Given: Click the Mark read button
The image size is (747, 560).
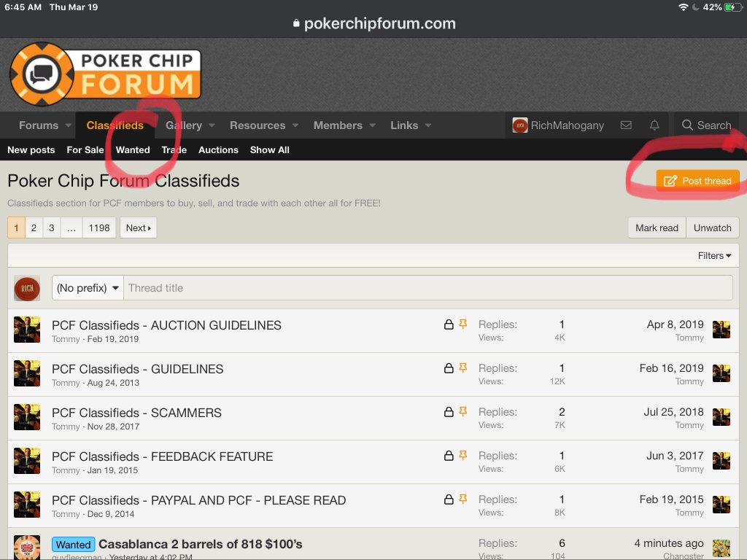Looking at the screenshot, I should (657, 227).
